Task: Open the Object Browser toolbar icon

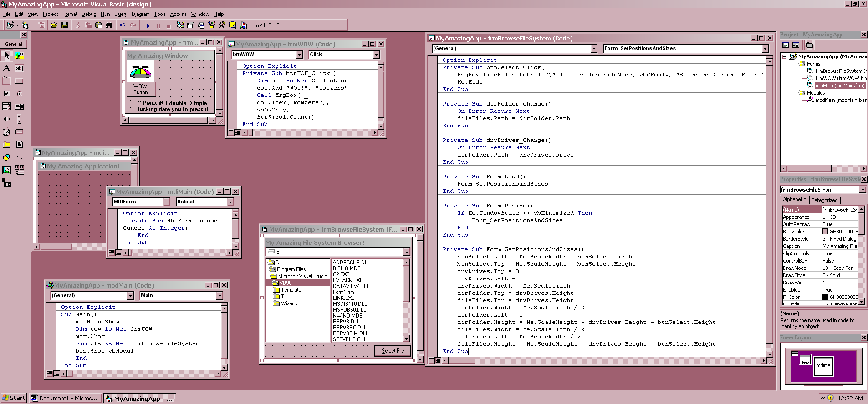Action: pos(212,25)
